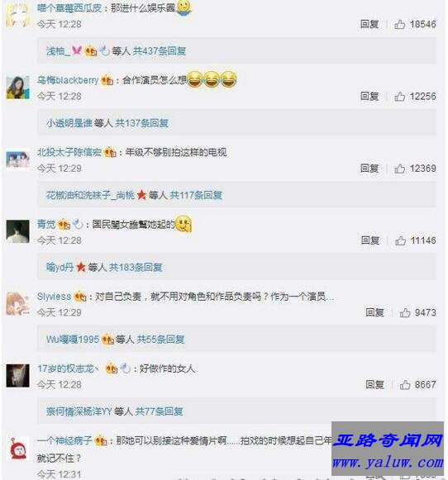
Task: Like 青觉's comment with 11146 likes
Action: [x=400, y=240]
